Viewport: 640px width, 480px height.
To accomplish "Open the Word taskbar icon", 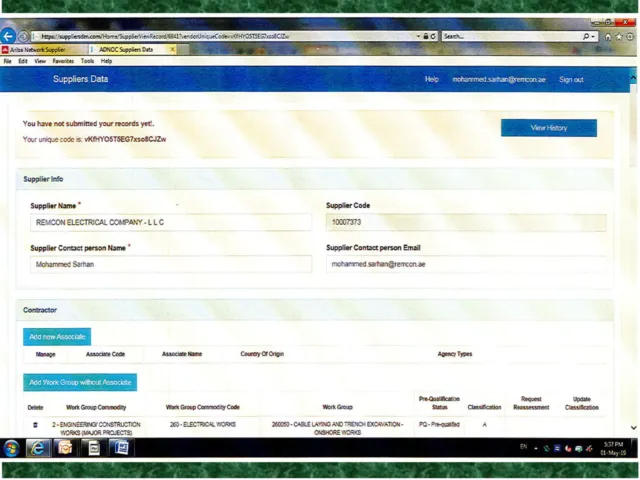I will (121, 448).
